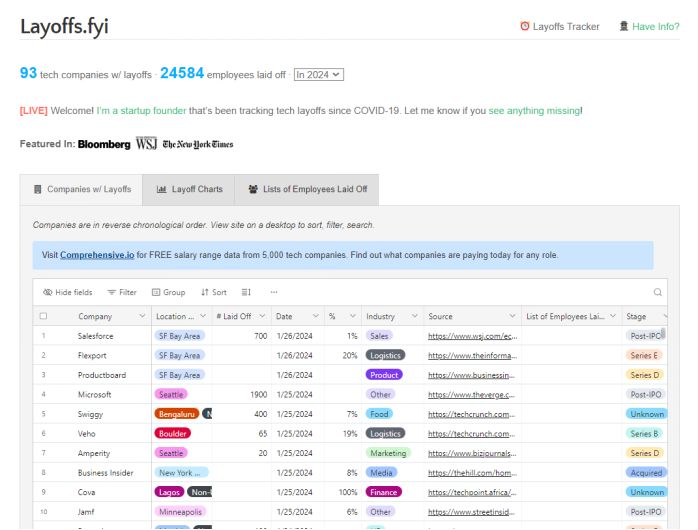Click the Sort button

pos(214,292)
